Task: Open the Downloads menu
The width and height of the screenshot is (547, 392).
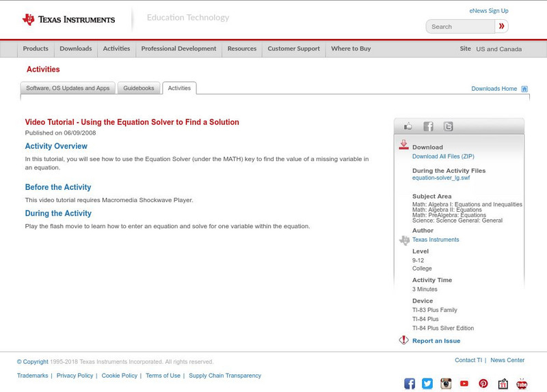Action: tap(76, 48)
